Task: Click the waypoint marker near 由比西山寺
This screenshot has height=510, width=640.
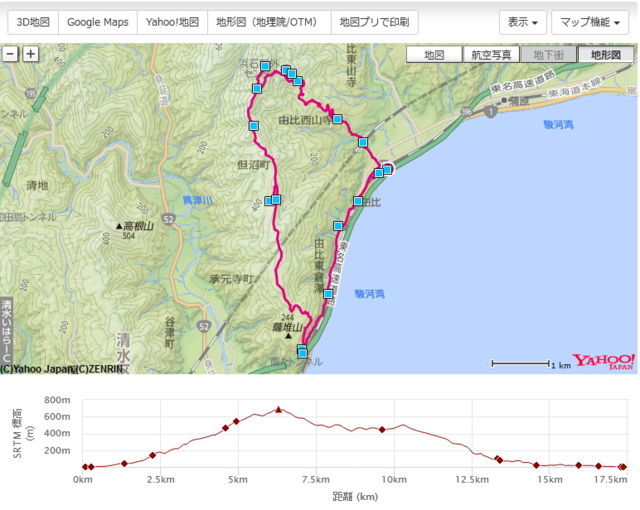Action: (338, 119)
